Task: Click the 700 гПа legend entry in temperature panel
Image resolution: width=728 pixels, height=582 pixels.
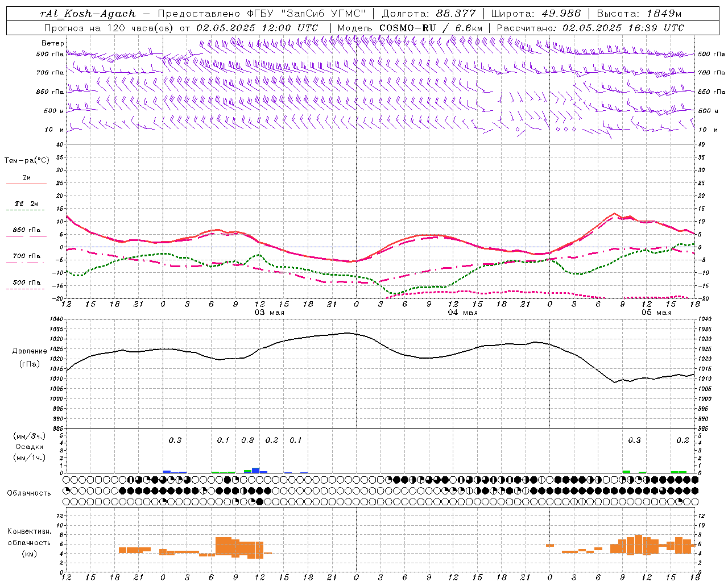Action: point(27,256)
